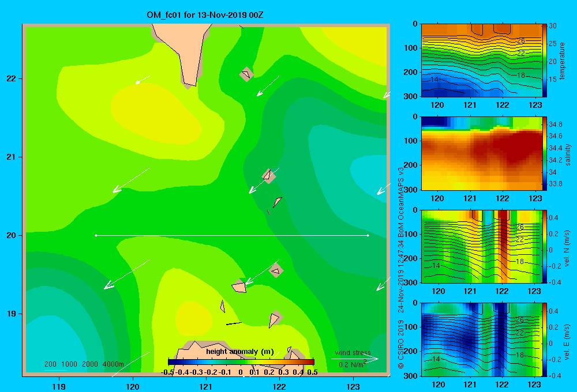The height and width of the screenshot is (392, 577).
Task: Click the '100' depth tick on salinity panel
Action: click(410, 141)
